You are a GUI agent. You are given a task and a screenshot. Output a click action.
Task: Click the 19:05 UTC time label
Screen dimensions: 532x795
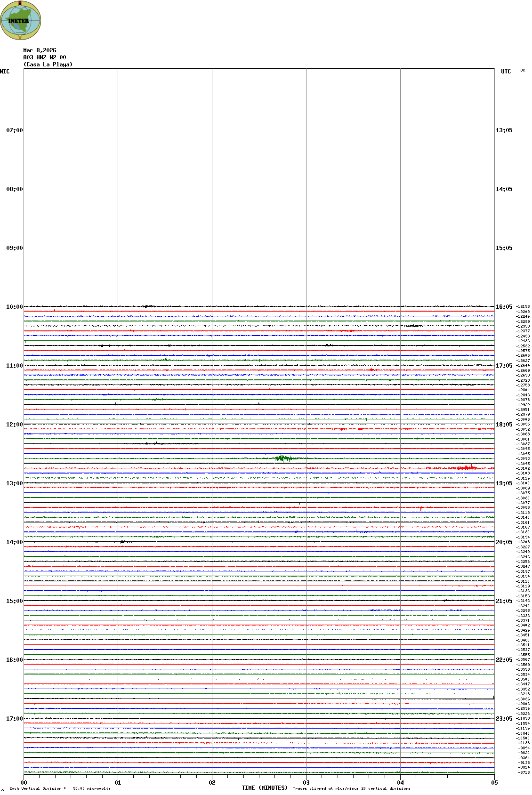point(504,483)
